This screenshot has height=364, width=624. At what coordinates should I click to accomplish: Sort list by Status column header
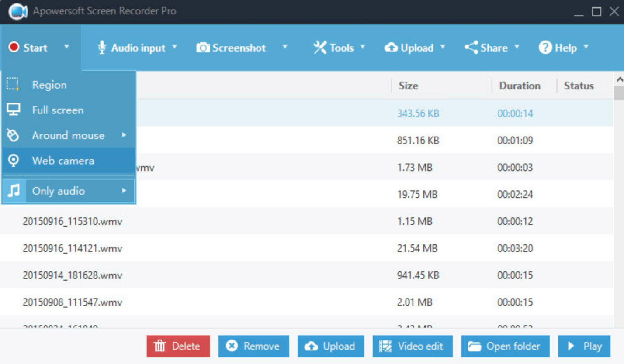[579, 86]
